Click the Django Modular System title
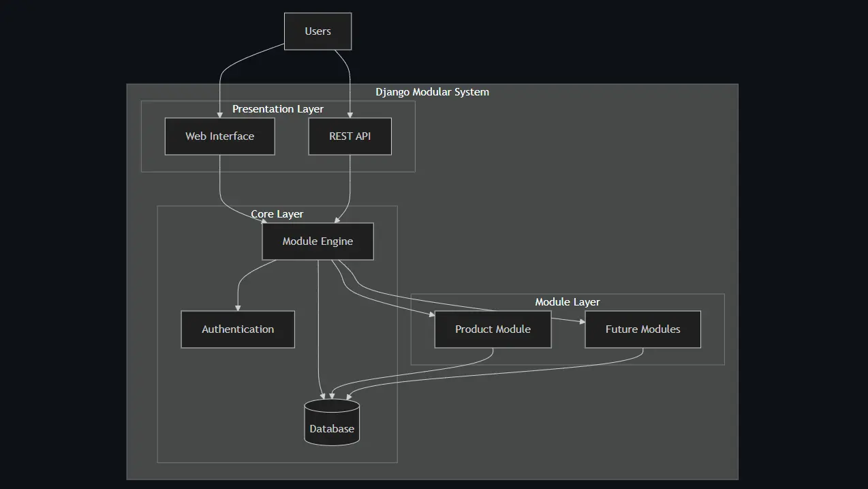 coord(432,92)
